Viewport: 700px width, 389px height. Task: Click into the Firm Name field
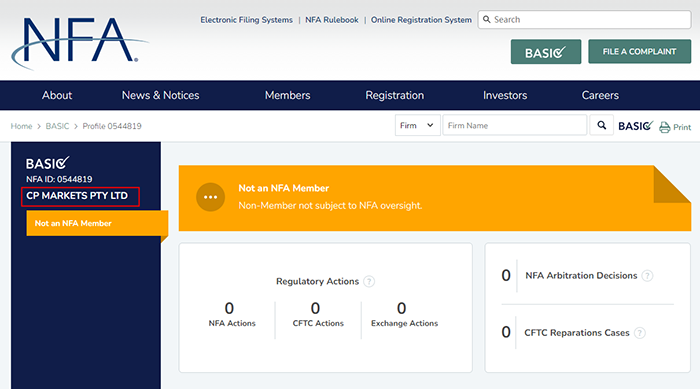pyautogui.click(x=514, y=125)
